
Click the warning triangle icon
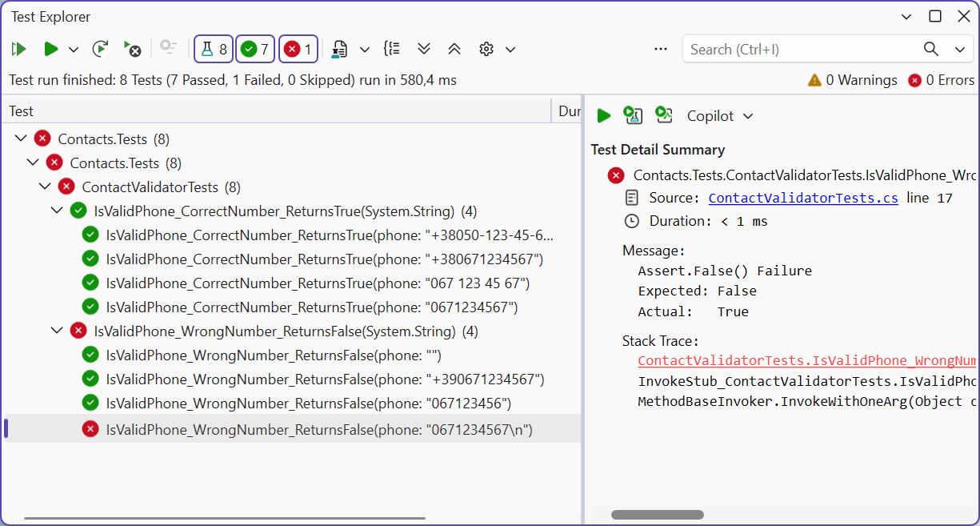tap(814, 80)
